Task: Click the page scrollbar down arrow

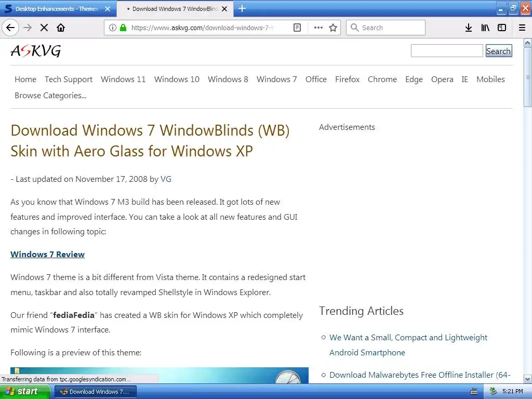Action: [x=528, y=379]
